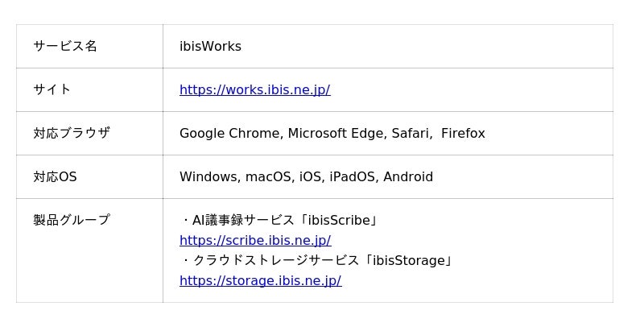The height and width of the screenshot is (327, 644).
Task: Click the Firefox browser text
Action: (463, 134)
